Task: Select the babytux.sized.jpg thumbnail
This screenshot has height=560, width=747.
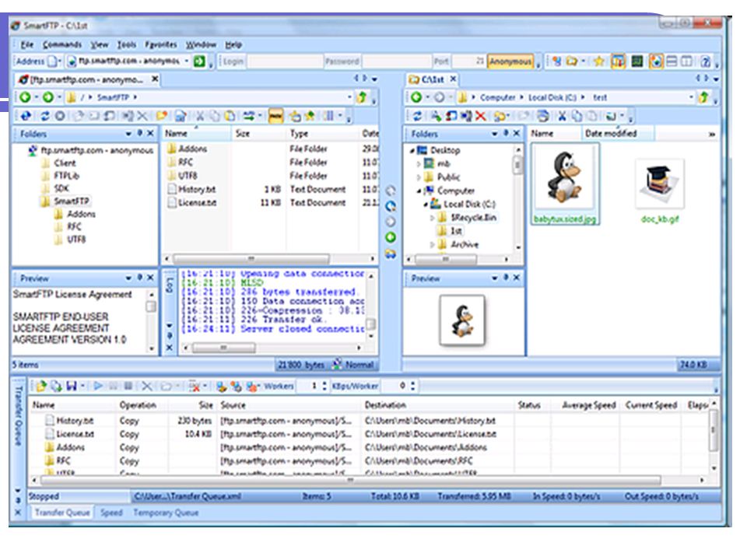Action: pyautogui.click(x=565, y=184)
